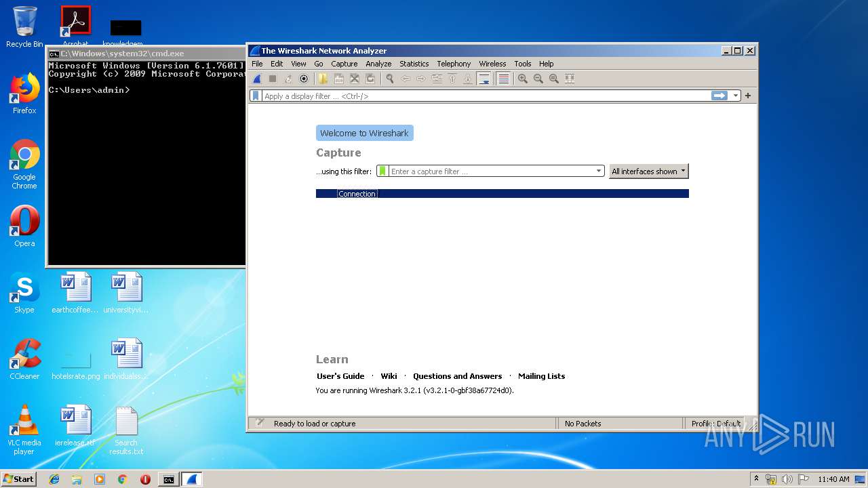Toggle auto scroll during live capture

click(484, 79)
